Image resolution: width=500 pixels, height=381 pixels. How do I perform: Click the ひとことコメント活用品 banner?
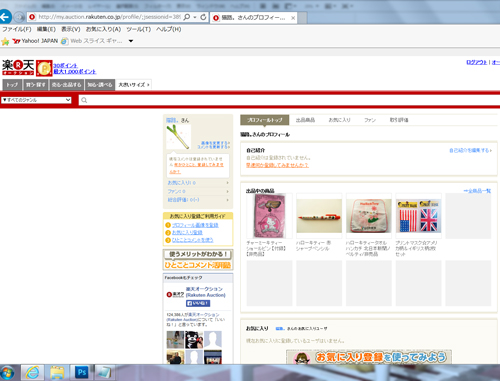198,260
